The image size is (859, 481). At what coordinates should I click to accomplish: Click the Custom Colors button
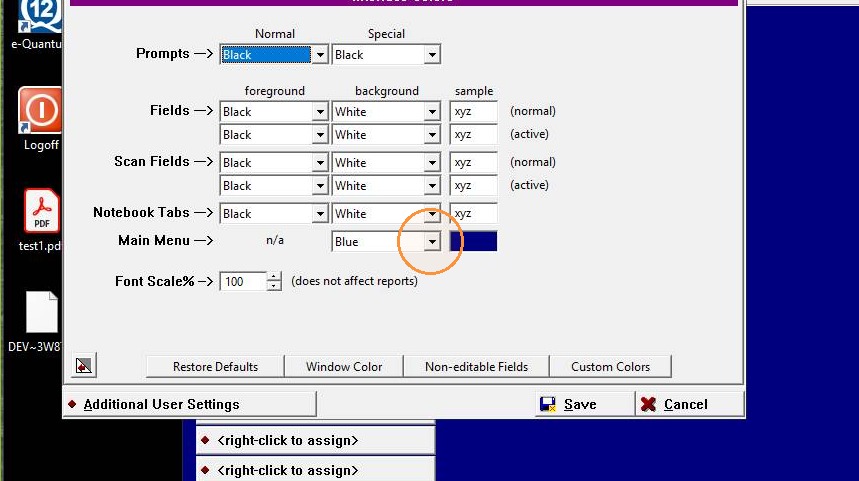pos(610,367)
